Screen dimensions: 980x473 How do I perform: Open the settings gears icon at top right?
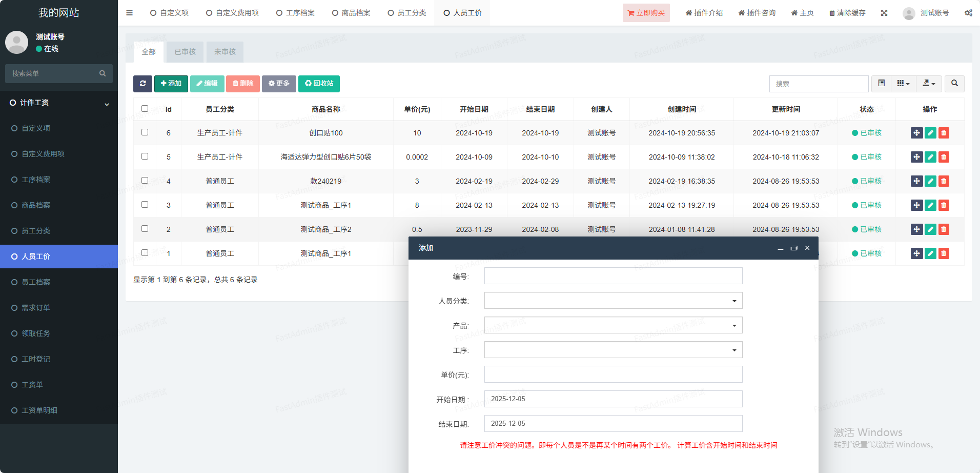[968, 13]
